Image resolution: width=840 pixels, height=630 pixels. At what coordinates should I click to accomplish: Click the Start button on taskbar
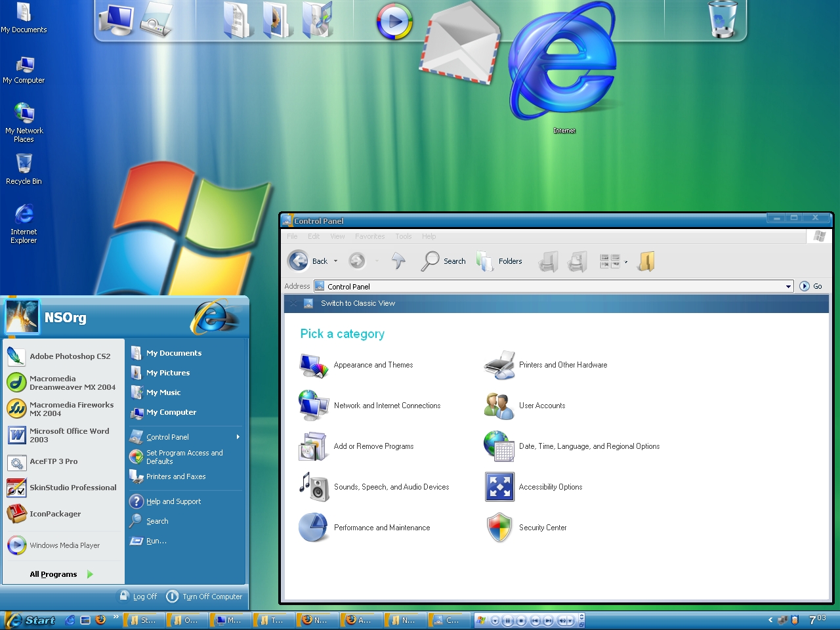[31, 619]
